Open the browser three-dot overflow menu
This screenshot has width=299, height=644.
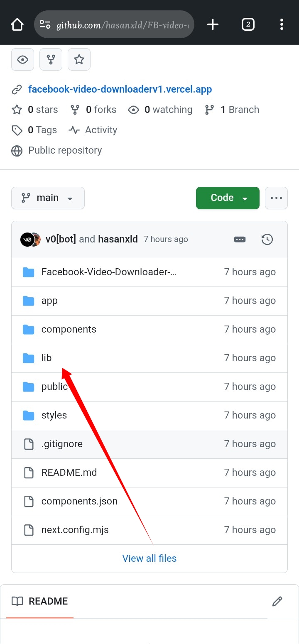(282, 25)
